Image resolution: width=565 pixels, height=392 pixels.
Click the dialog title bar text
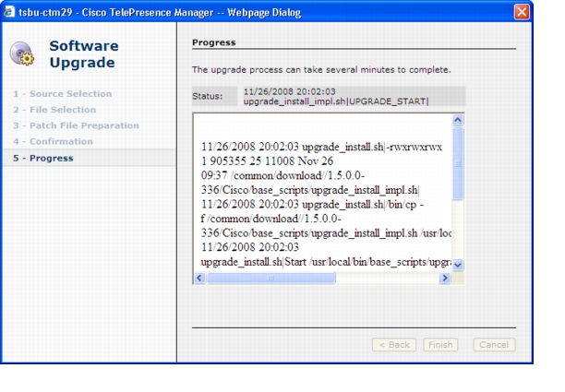160,12
